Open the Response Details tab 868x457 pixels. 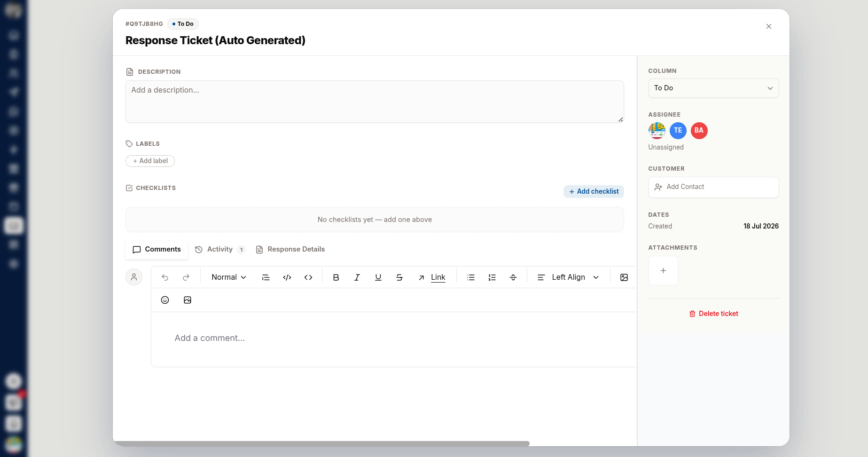pos(290,249)
